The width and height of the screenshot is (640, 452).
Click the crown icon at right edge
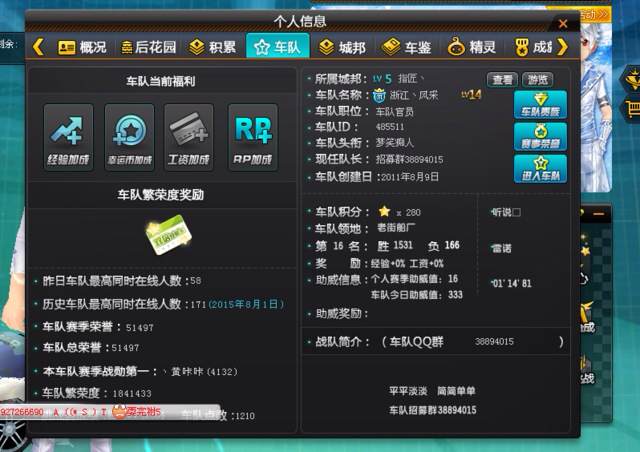pos(633,79)
